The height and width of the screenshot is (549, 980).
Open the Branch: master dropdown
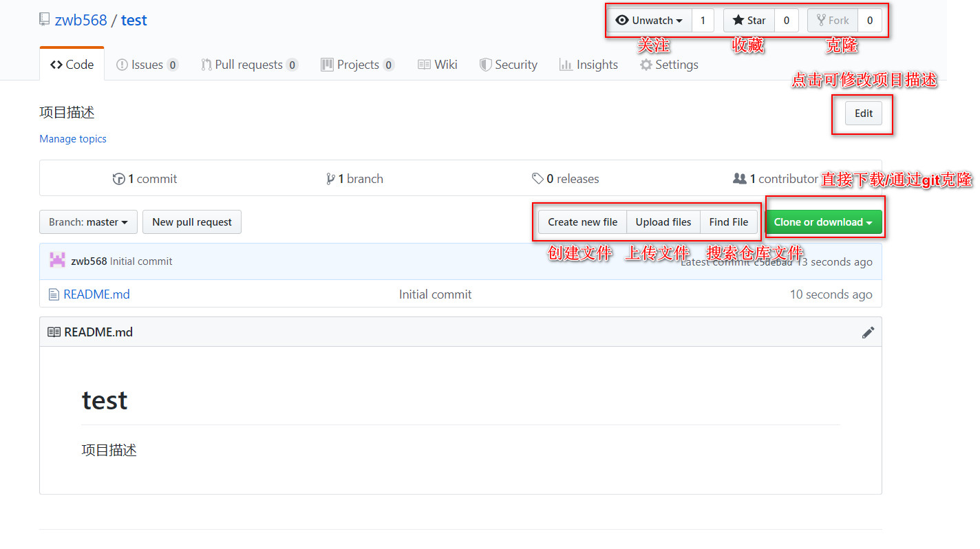pos(88,222)
